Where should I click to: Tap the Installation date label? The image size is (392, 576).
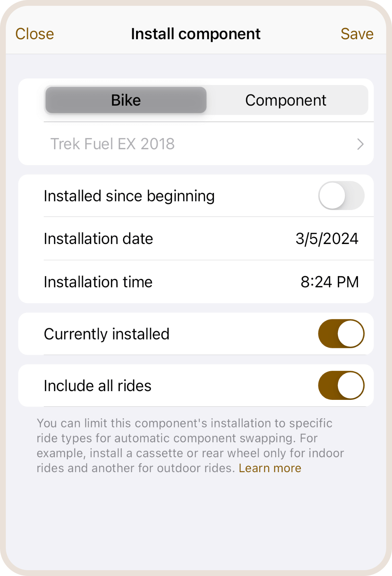tap(98, 239)
